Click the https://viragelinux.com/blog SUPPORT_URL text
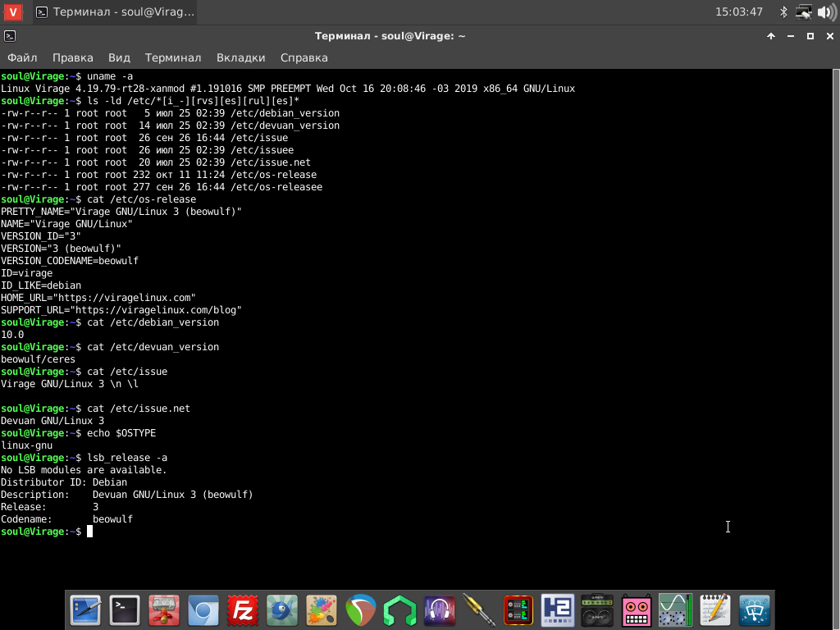 155,310
